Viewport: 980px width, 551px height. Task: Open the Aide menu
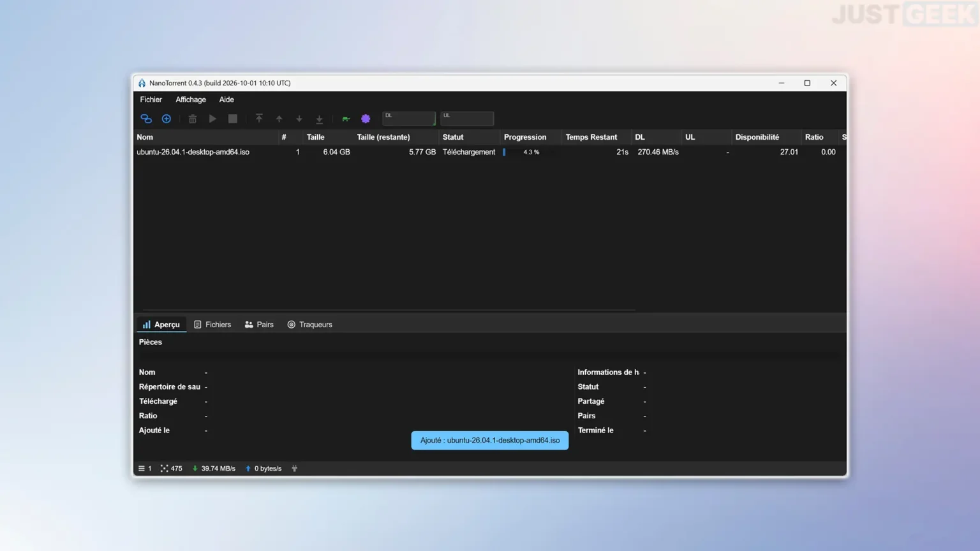[226, 99]
